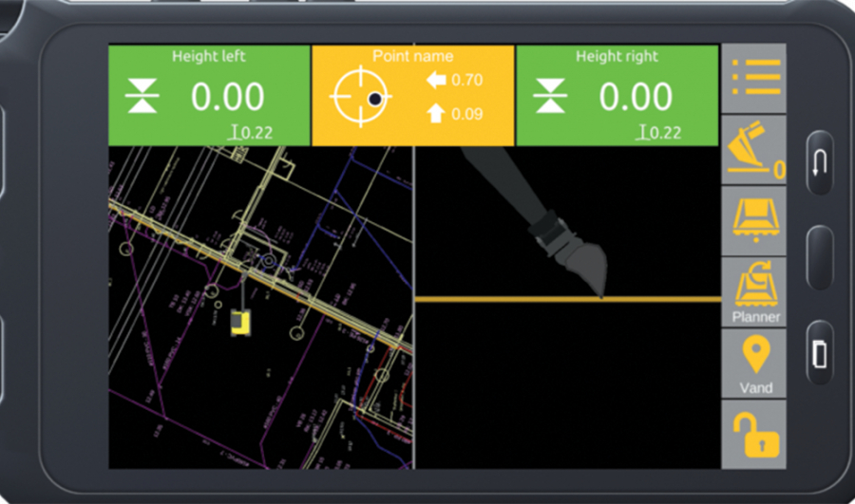Select the yellow machine marker on the map

click(241, 323)
